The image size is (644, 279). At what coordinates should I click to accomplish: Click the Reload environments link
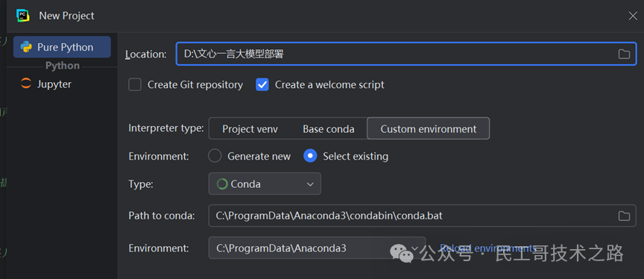(487, 248)
